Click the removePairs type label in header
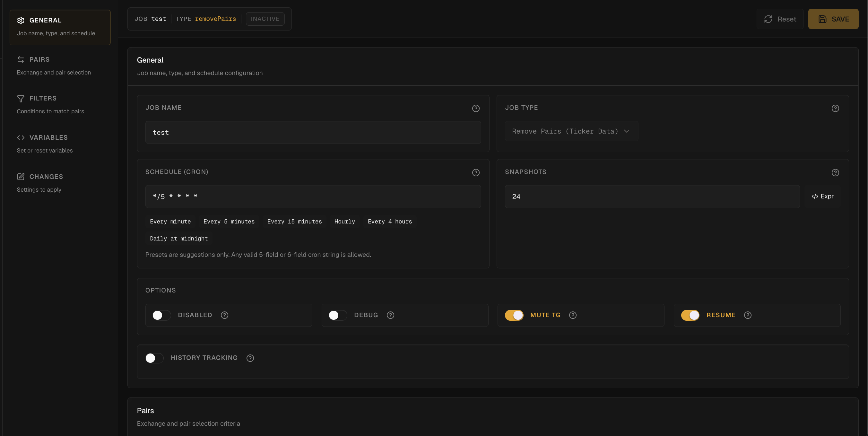Image resolution: width=868 pixels, height=436 pixels. [x=216, y=19]
